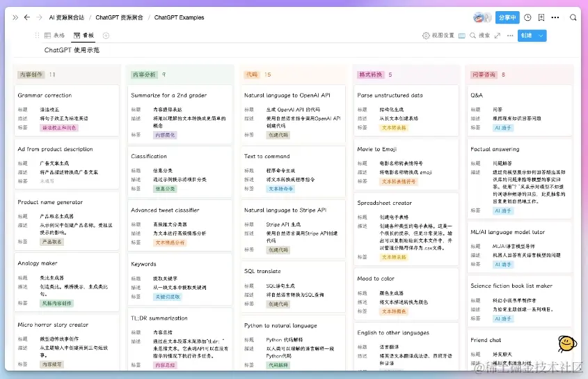Open page history clock icon
The width and height of the screenshot is (588, 379).
[527, 17]
